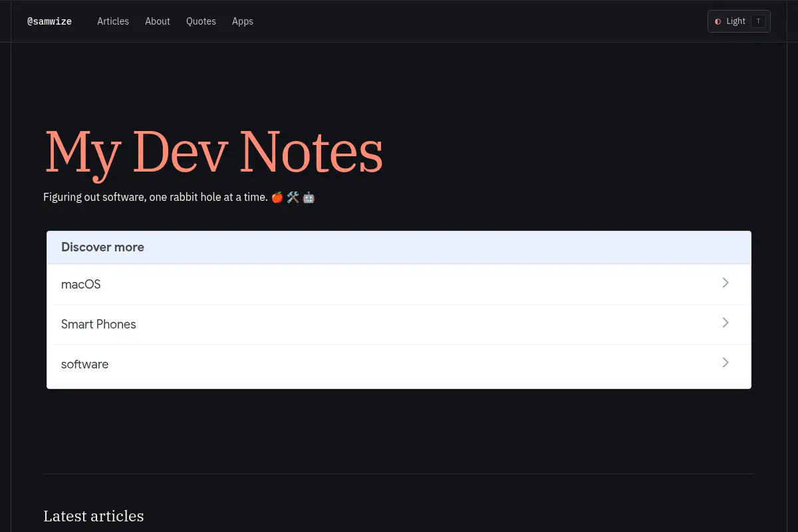Click the Latest articles heading
This screenshot has width=798, height=532.
[94, 516]
